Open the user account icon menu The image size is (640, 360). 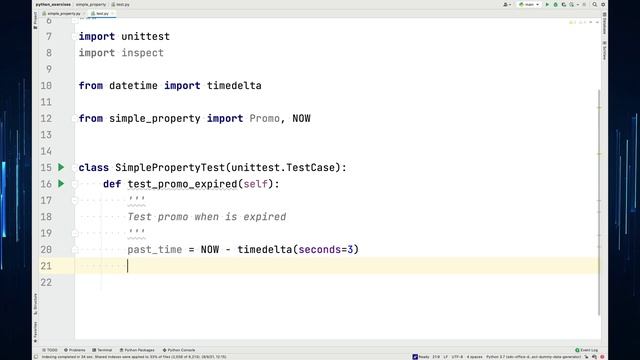point(507,4)
